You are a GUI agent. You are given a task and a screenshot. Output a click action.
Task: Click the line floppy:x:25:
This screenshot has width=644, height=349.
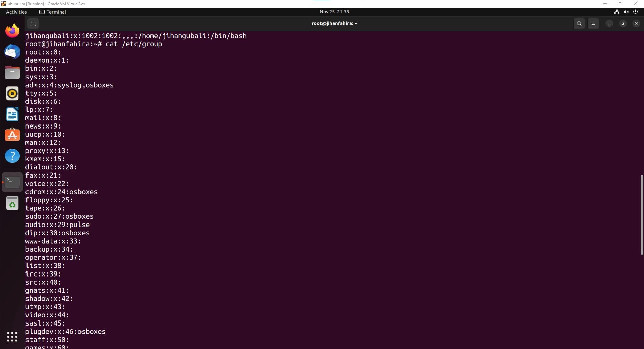pyautogui.click(x=49, y=200)
